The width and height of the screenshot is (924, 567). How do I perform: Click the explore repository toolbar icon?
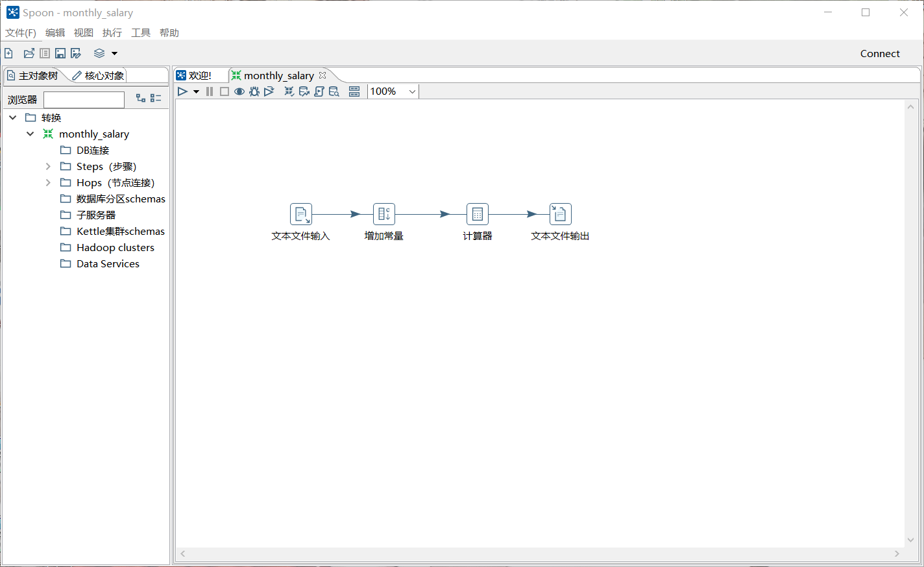click(x=45, y=53)
